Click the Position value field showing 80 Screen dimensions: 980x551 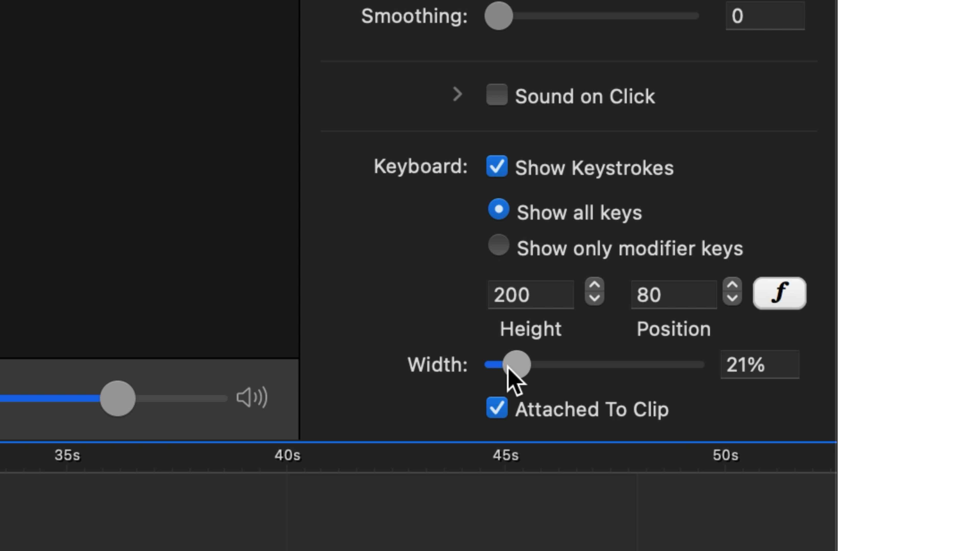click(673, 295)
